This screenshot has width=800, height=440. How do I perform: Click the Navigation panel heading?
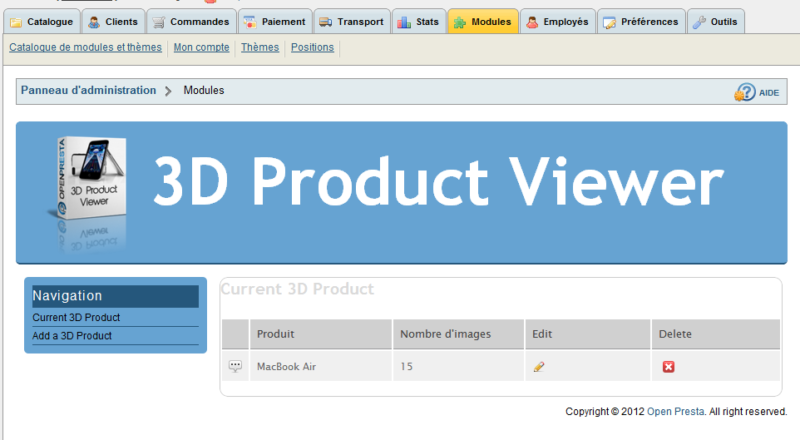point(115,296)
